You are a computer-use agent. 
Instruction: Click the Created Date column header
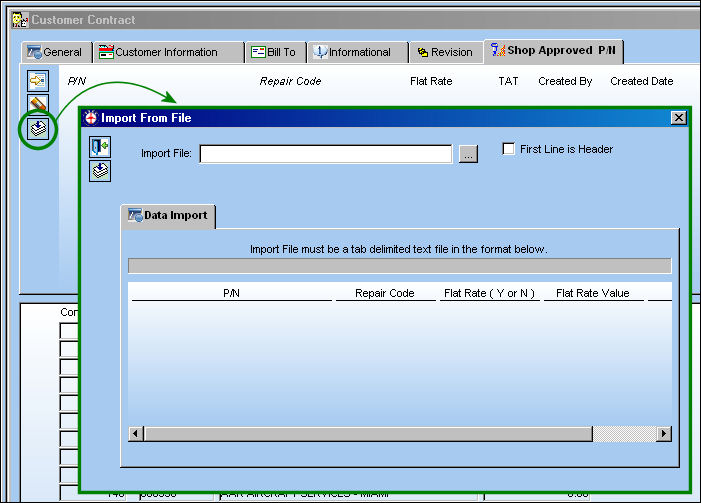point(642,81)
